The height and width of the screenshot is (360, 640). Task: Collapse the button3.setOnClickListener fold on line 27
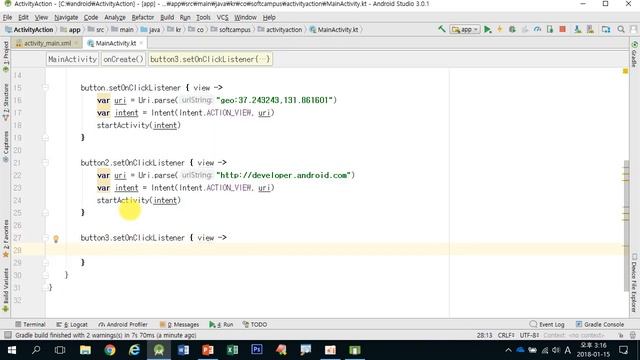tap(45, 238)
